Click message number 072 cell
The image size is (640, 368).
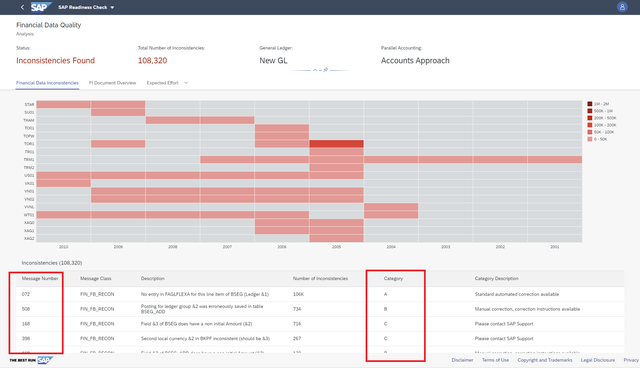[x=26, y=294]
